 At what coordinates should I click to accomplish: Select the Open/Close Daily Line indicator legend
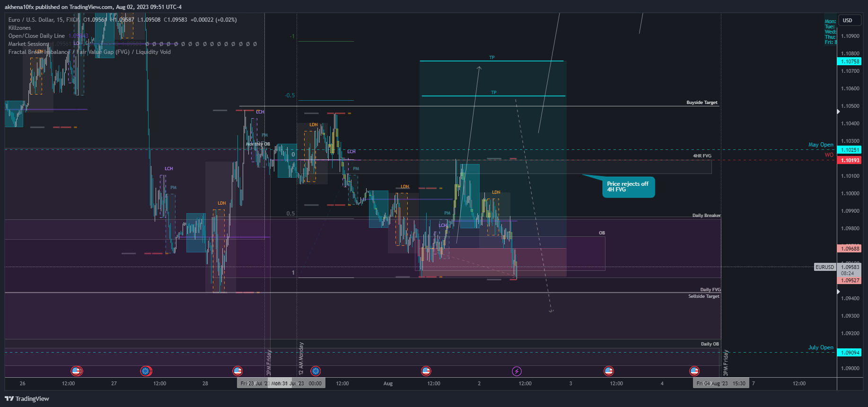click(36, 36)
